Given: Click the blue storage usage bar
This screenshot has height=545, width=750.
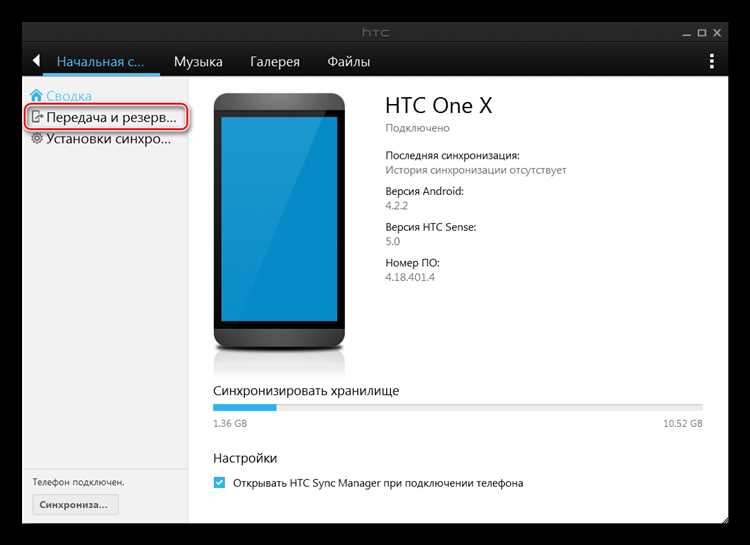Looking at the screenshot, I should pyautogui.click(x=245, y=407).
